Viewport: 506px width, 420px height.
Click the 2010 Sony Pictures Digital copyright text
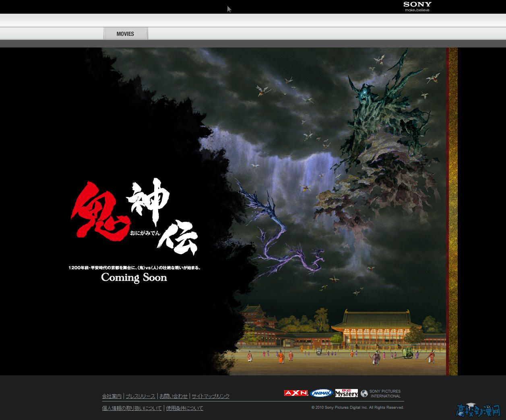pos(357,408)
